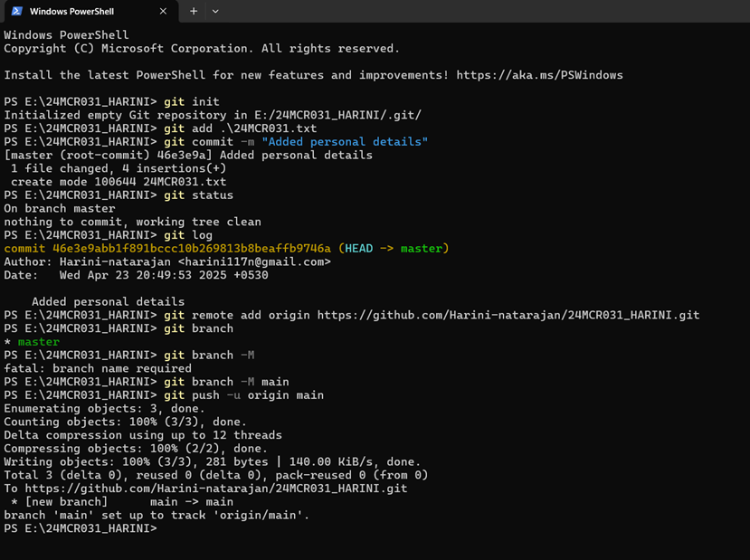The height and width of the screenshot is (560, 750).
Task: Click the '(HEAD -> master)' ref label
Action: tap(394, 249)
